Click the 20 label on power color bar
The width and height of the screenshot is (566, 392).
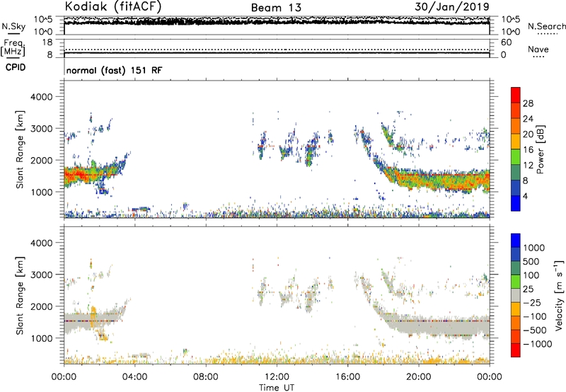(528, 134)
